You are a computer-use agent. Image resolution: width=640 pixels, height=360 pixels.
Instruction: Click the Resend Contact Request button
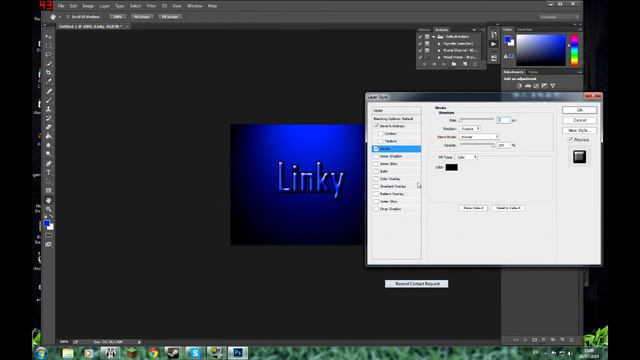point(417,284)
